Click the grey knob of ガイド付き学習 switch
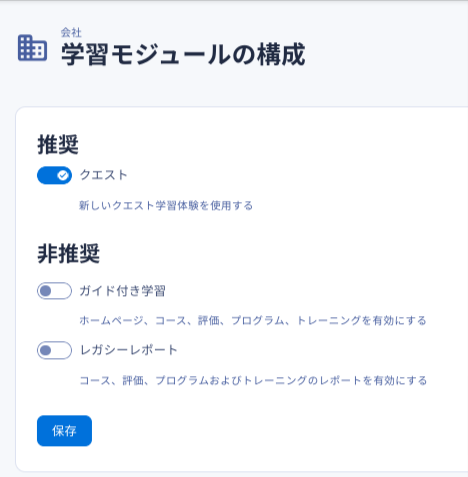This screenshot has height=477, width=468. point(46,291)
